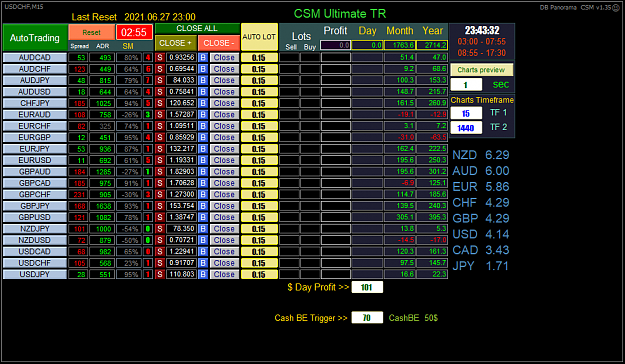Click the 0.15 lot field for AUDCAD
The image size is (625, 364).
pyautogui.click(x=259, y=57)
